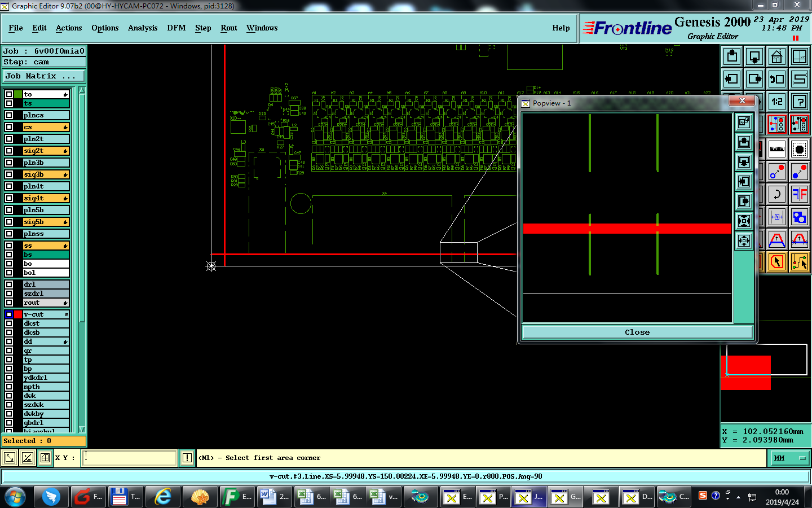Open the Help menu
This screenshot has height=508, width=812.
click(561, 28)
